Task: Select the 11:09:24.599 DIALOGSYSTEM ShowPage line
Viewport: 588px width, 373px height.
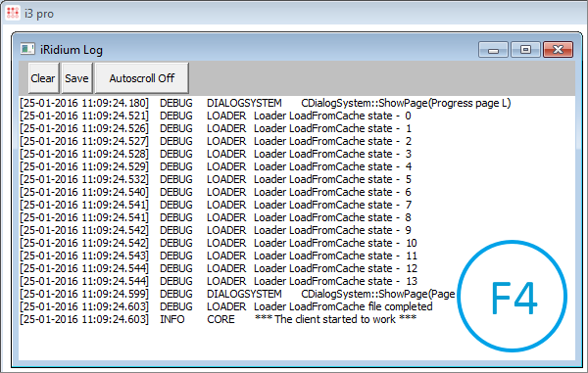Action: [x=237, y=294]
